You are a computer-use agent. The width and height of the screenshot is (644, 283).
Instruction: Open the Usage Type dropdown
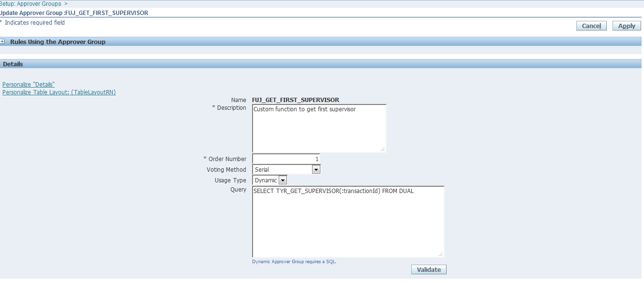tap(270, 180)
